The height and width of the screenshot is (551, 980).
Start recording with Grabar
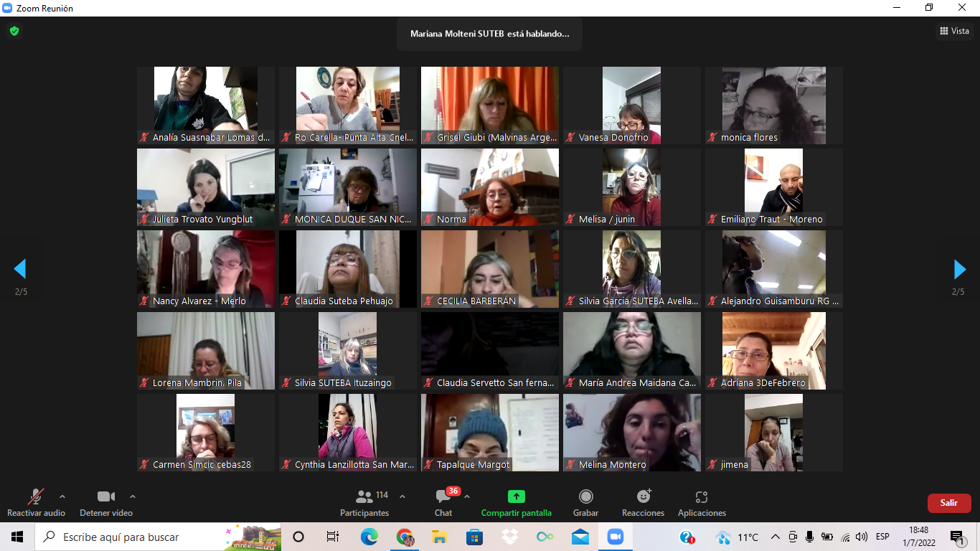(x=585, y=501)
